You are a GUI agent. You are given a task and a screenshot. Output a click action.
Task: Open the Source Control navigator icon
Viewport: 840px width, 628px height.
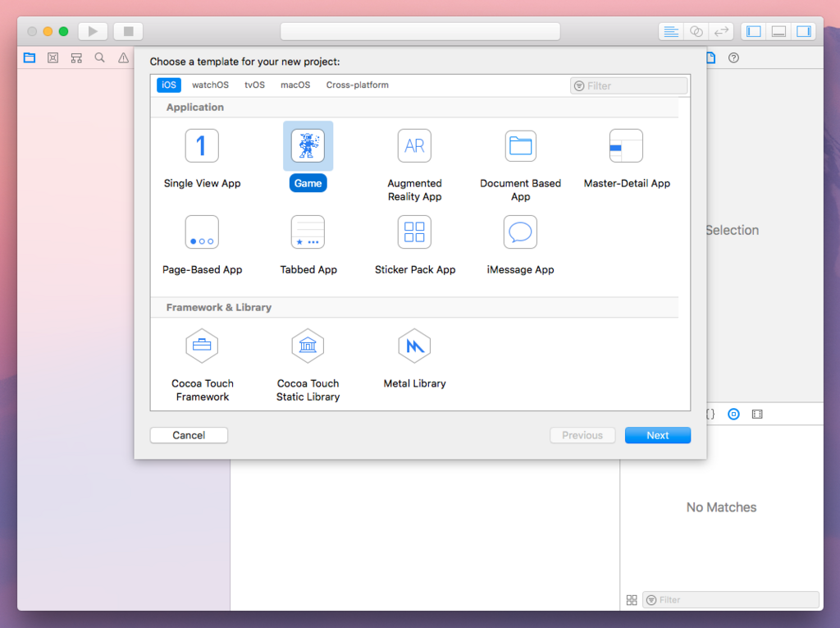coord(53,58)
